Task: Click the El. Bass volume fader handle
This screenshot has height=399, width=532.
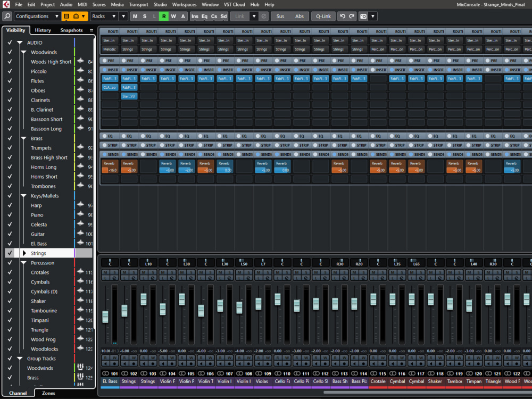Action: pos(105,317)
